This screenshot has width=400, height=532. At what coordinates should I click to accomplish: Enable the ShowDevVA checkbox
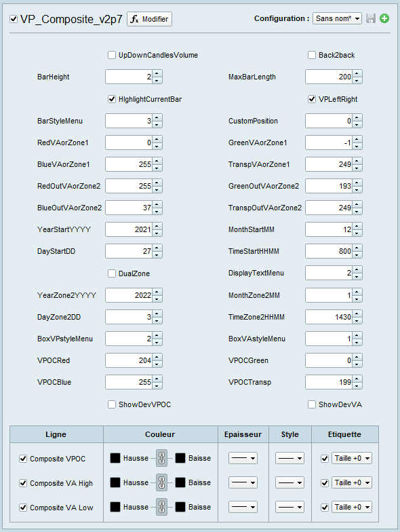point(312,404)
